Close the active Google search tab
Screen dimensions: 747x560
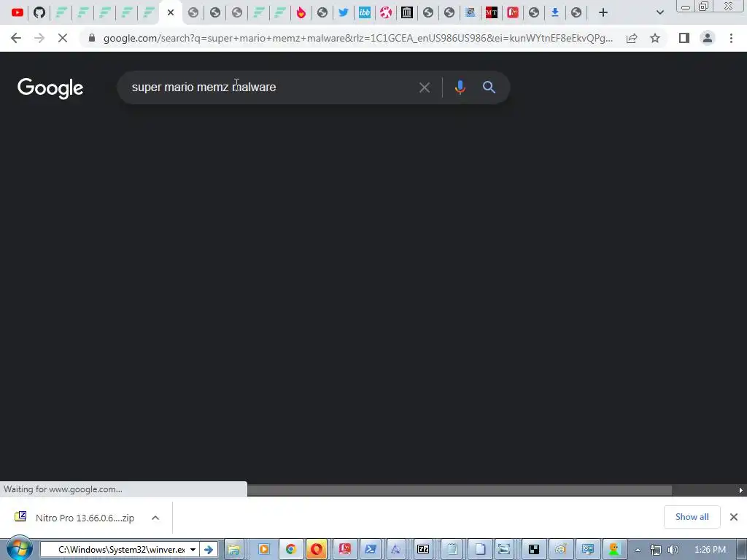(171, 13)
